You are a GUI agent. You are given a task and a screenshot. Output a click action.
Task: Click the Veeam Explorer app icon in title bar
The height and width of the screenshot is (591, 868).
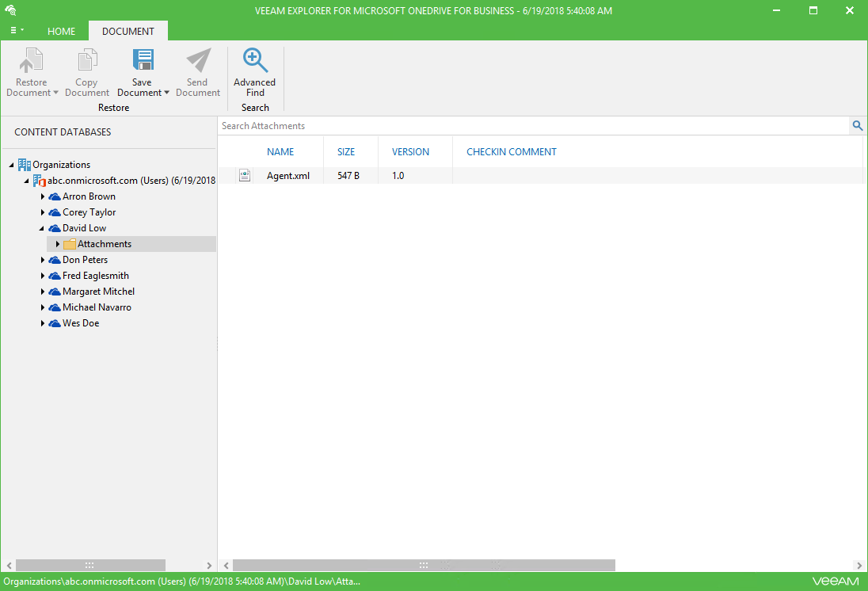tap(10, 10)
